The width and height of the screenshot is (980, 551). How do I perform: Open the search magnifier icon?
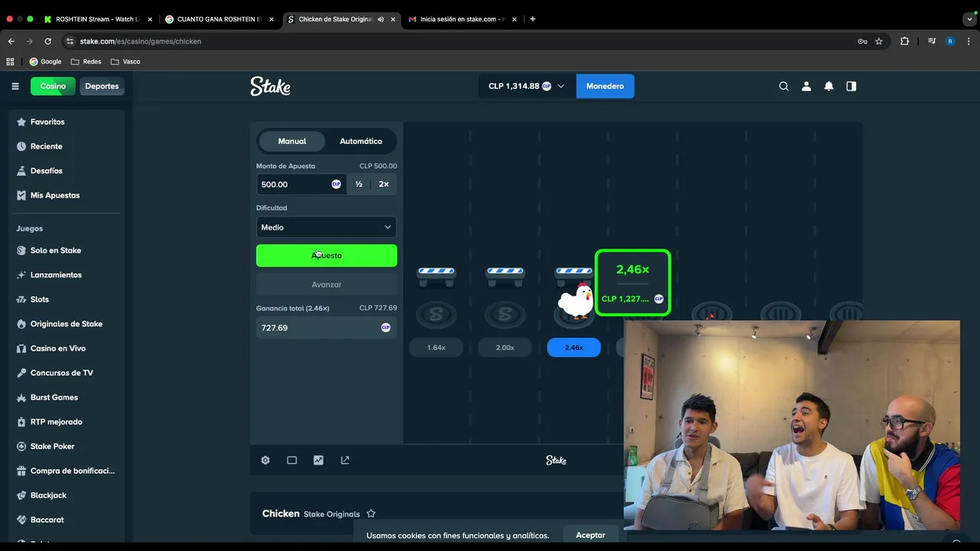[784, 86]
